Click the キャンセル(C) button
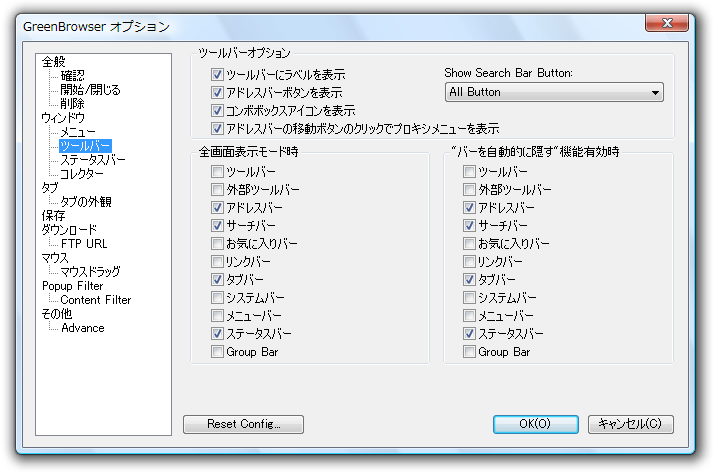 630,424
